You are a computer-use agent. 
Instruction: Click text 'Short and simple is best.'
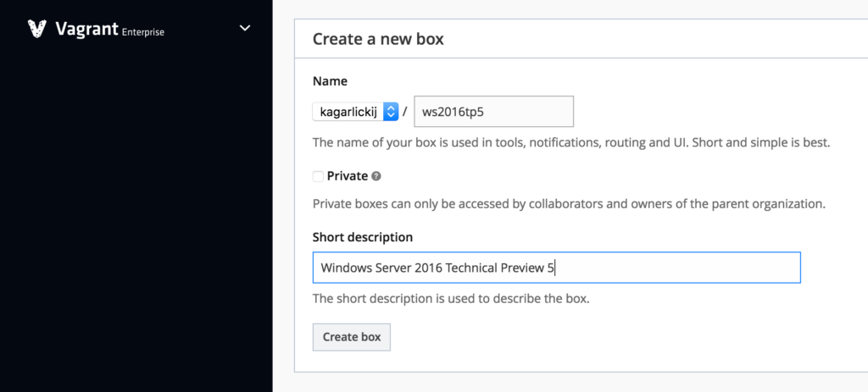coord(762,142)
